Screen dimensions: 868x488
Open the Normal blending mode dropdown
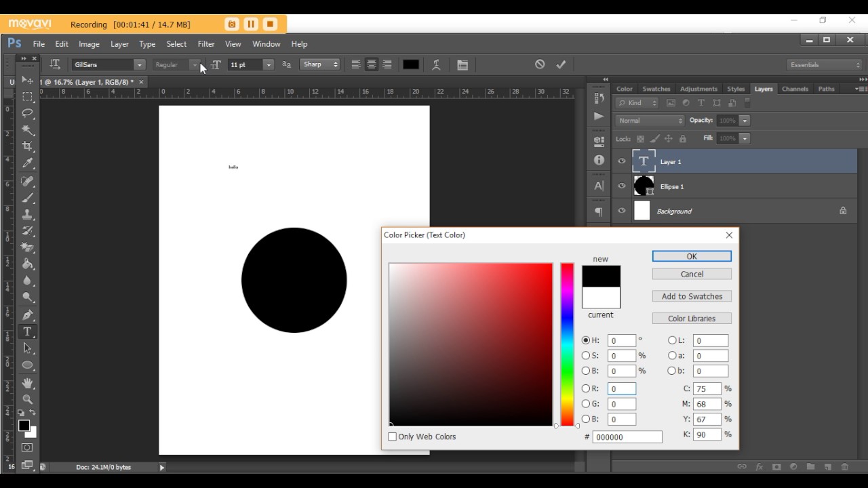pos(650,121)
